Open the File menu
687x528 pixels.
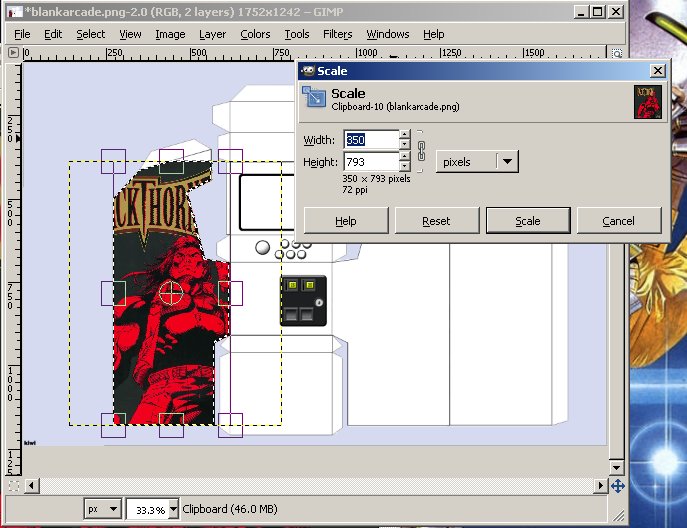[22, 34]
